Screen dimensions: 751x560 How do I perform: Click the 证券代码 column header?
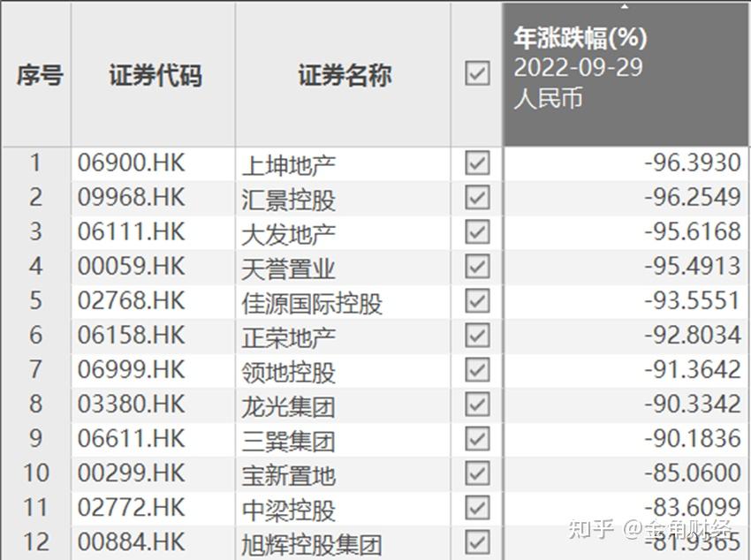(156, 75)
